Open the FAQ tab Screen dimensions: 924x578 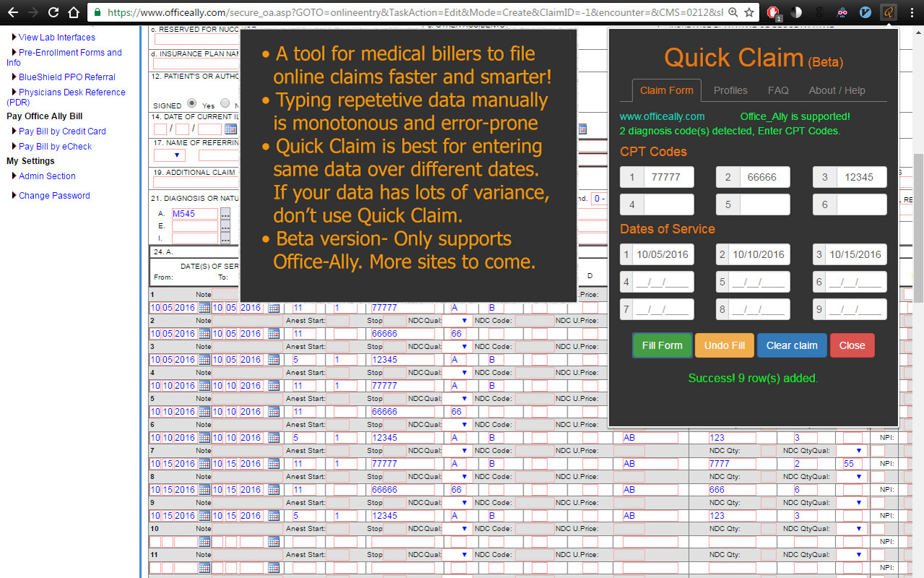tap(778, 90)
